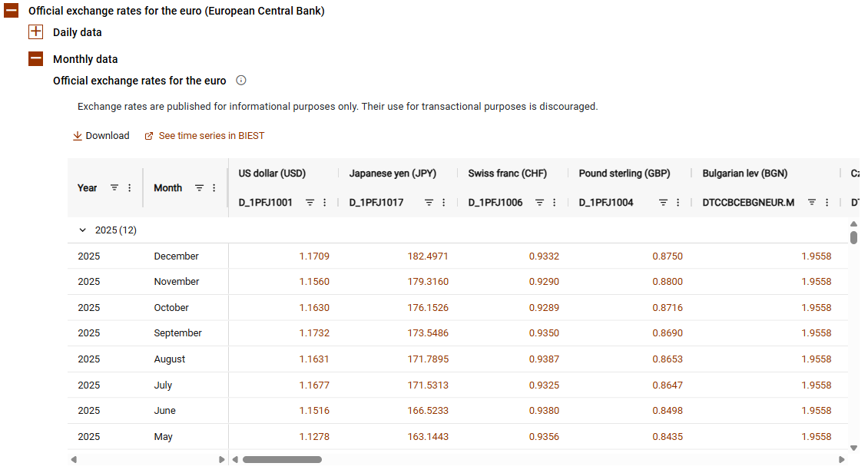Click the vertical scrollbar down arrow

(x=853, y=448)
